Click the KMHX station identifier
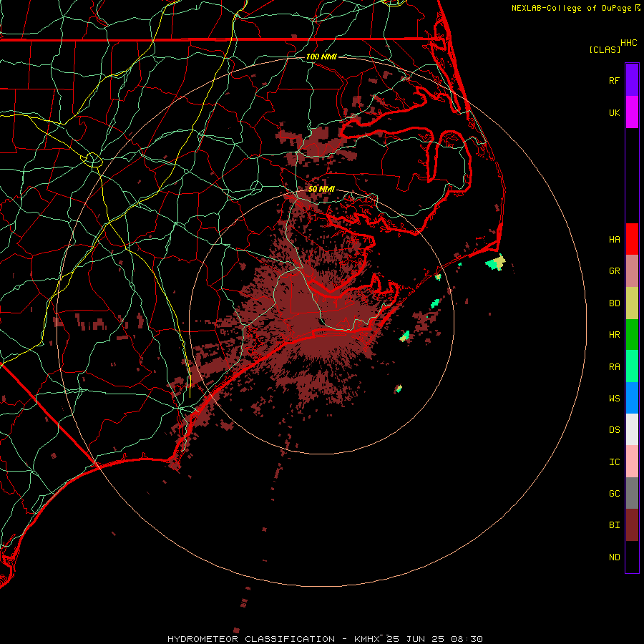Screen dimensions: 644x644 [x=367, y=639]
